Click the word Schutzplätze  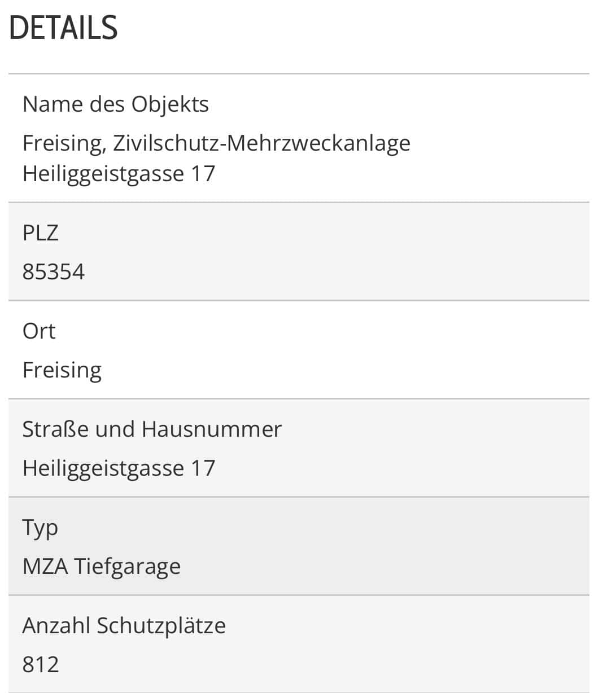[x=161, y=626]
